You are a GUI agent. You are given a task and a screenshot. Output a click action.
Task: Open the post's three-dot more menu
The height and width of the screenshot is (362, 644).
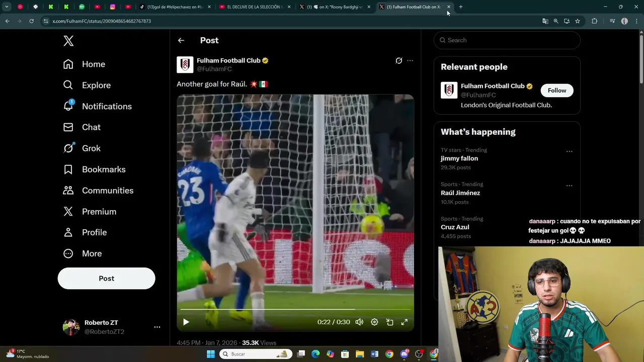click(410, 60)
